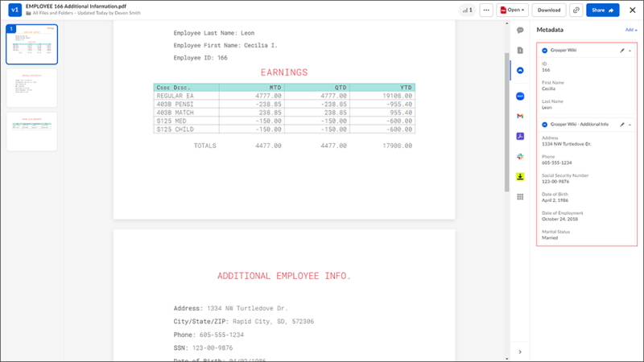This screenshot has width=644, height=362.
Task: Click the 403B PENSI row label
Action: tap(175, 105)
